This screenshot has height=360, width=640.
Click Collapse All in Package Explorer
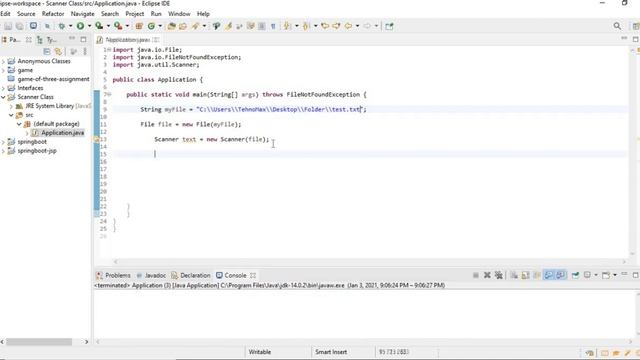(47, 51)
